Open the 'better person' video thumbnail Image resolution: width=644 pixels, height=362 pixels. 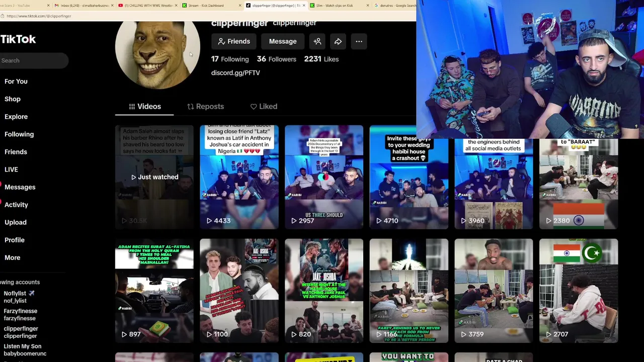coord(409,291)
